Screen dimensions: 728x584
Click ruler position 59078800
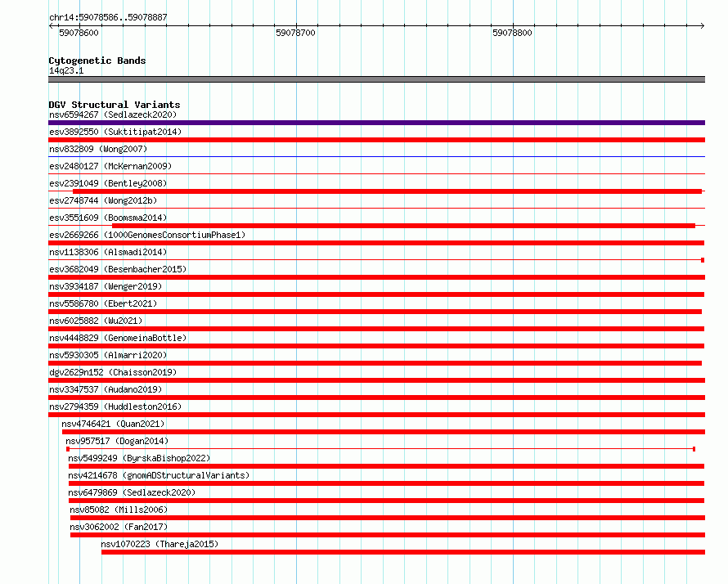512,33
